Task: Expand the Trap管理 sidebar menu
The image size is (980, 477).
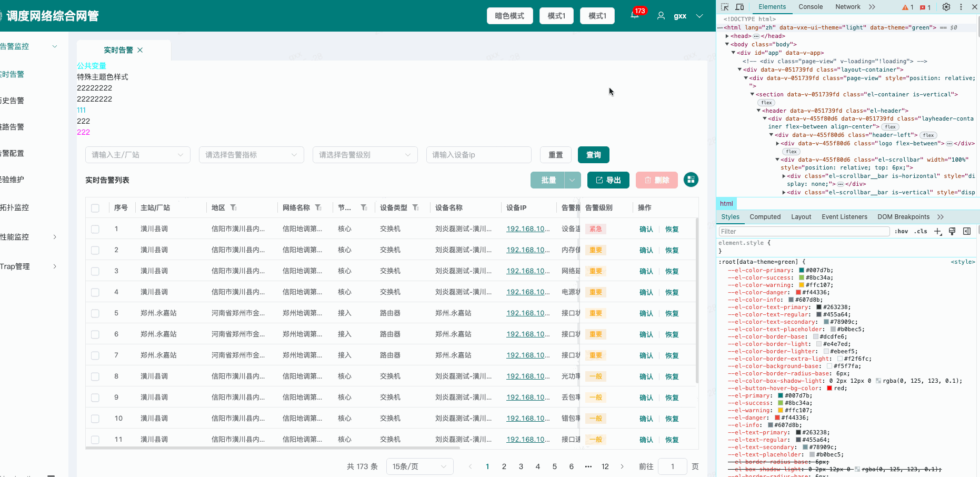Action: [55, 266]
